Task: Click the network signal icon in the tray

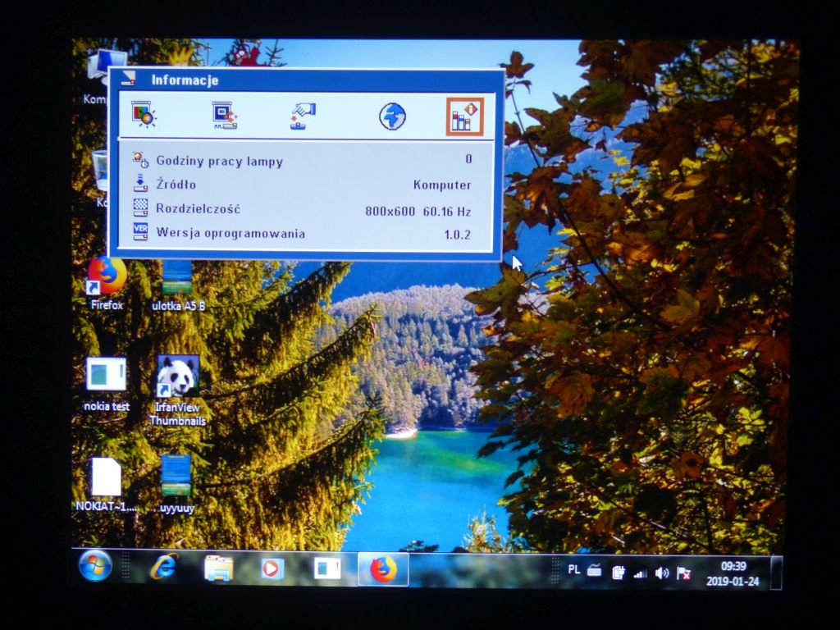Action: (641, 573)
